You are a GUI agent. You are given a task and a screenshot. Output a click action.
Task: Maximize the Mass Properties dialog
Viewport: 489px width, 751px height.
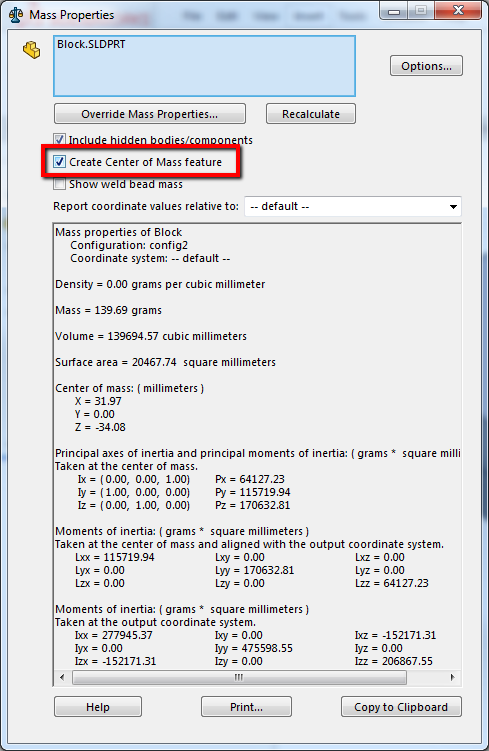tap(421, 11)
